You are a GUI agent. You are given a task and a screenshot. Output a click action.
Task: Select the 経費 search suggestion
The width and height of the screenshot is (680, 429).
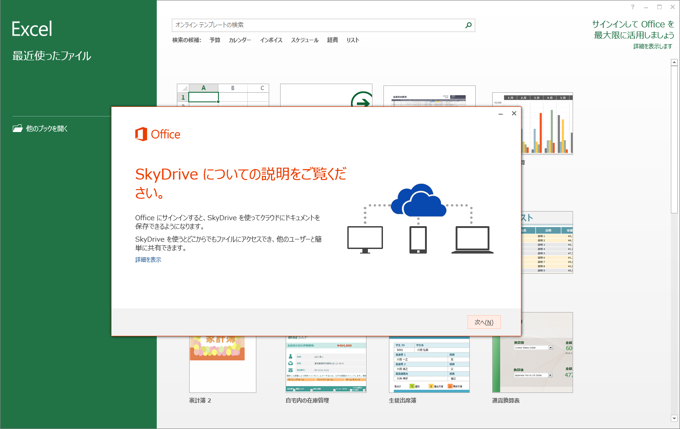(332, 40)
